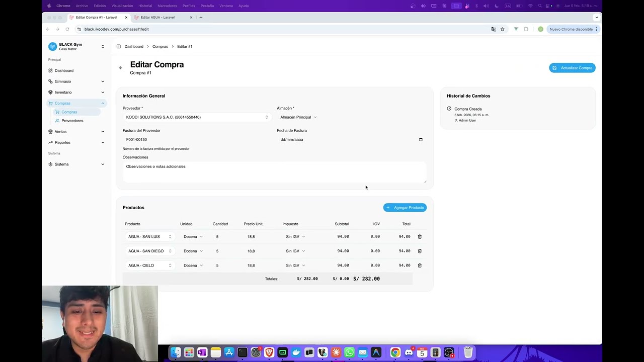Open Finder from the Dock
The height and width of the screenshot is (362, 644).
click(x=175, y=352)
